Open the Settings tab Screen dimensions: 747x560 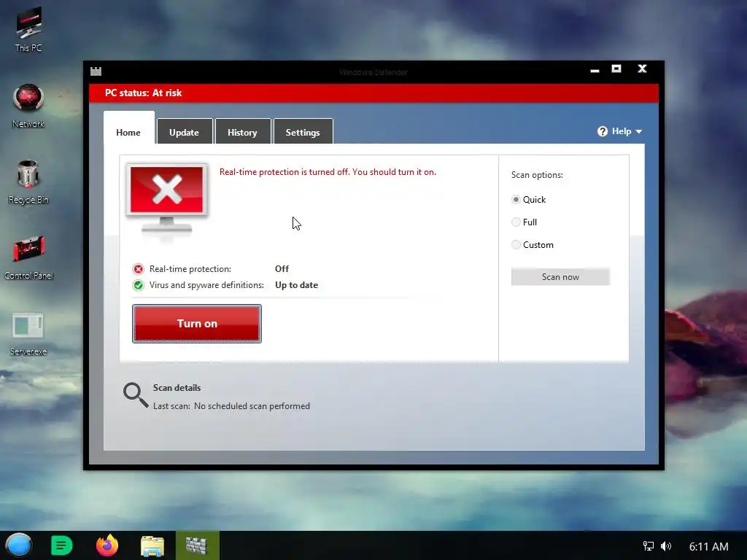tap(303, 132)
